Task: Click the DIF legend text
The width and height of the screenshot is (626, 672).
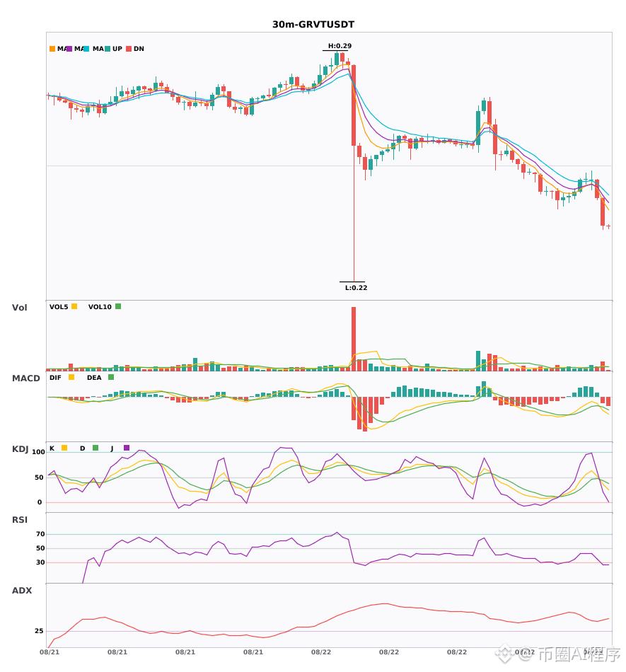Action: (x=55, y=378)
